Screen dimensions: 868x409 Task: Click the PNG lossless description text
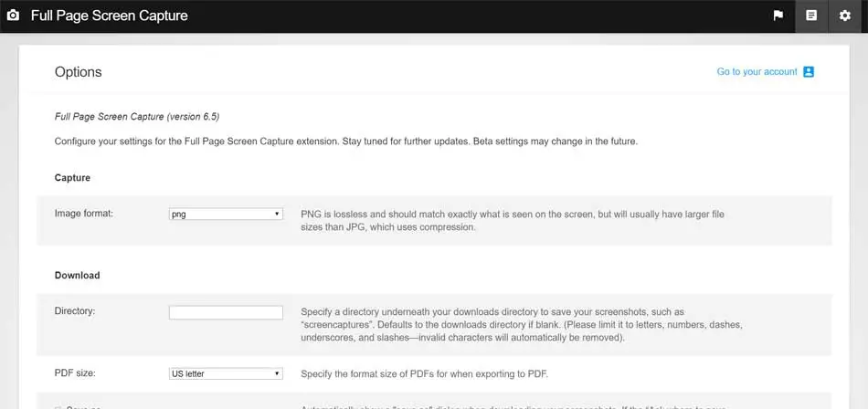(x=512, y=220)
